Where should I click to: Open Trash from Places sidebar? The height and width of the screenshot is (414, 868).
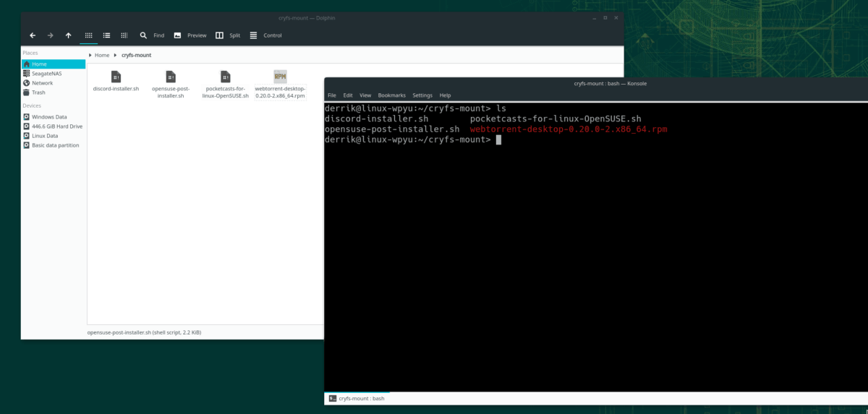coord(53,92)
